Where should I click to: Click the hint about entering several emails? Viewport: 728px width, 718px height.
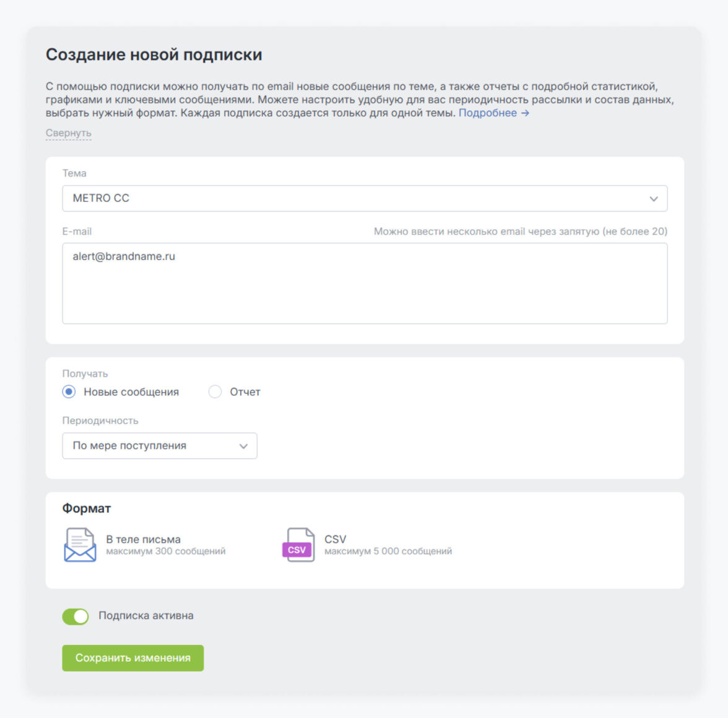tap(520, 231)
